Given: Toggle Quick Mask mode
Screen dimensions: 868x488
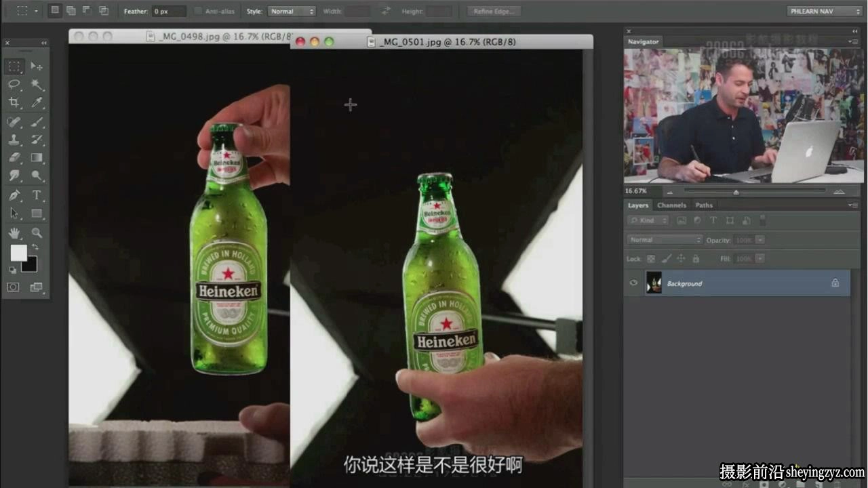Looking at the screenshot, I should point(14,287).
